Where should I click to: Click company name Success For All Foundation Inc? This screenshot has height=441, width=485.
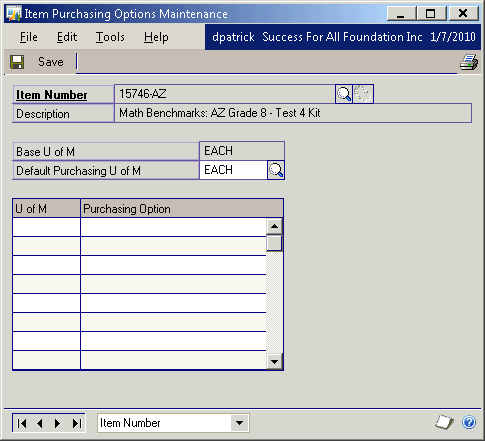(342, 37)
